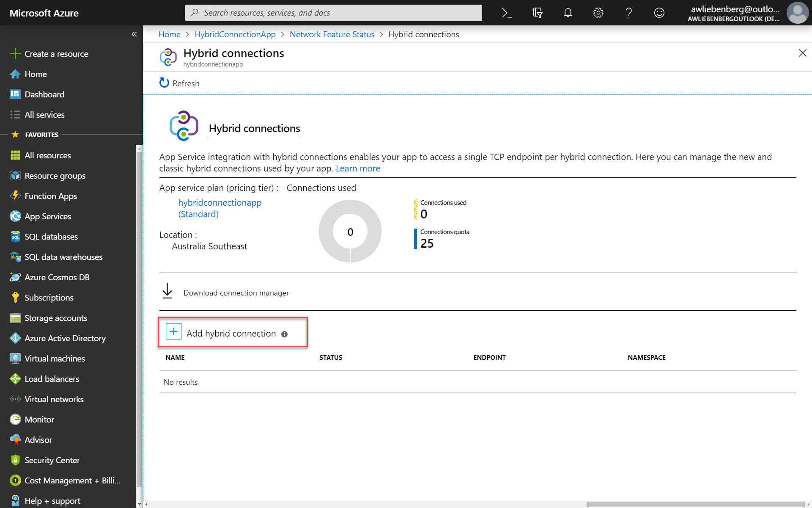Open the notifications bell
The width and height of the screenshot is (812, 508).
click(x=568, y=13)
